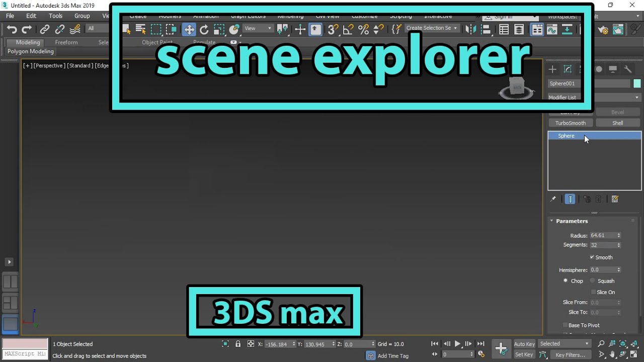Click the Undo arrow icon

pos(12,29)
